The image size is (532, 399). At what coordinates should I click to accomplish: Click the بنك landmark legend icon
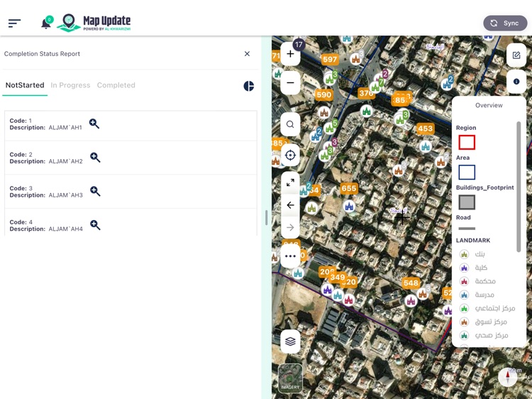tap(464, 254)
